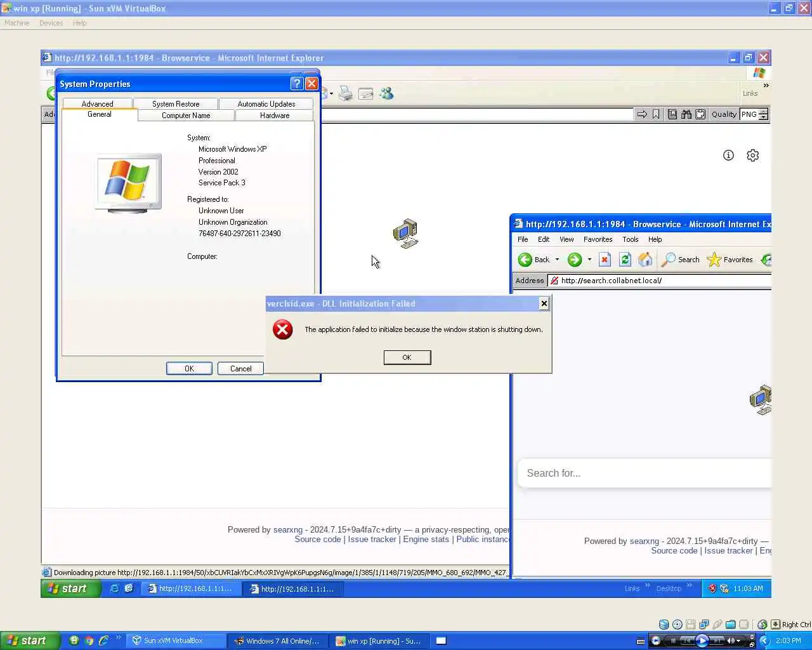Image resolution: width=812 pixels, height=650 pixels.
Task: Click Favorites star in inner IE toolbar
Action: tap(714, 260)
